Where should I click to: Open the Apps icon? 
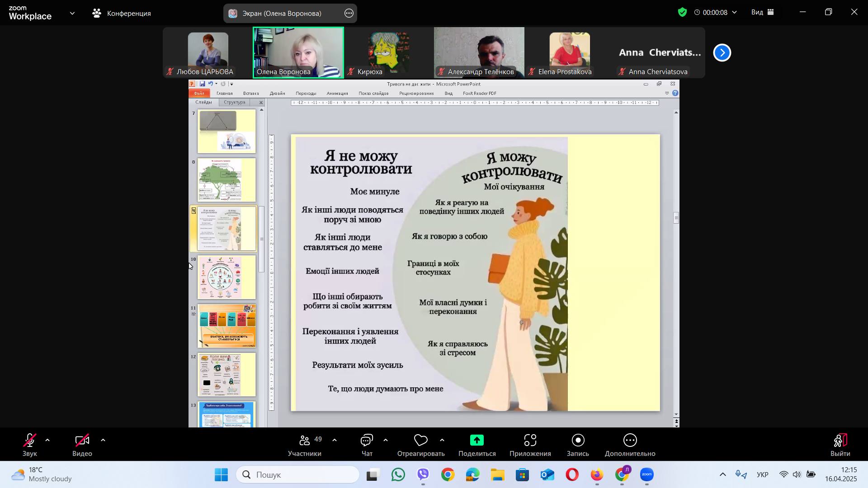530,441
